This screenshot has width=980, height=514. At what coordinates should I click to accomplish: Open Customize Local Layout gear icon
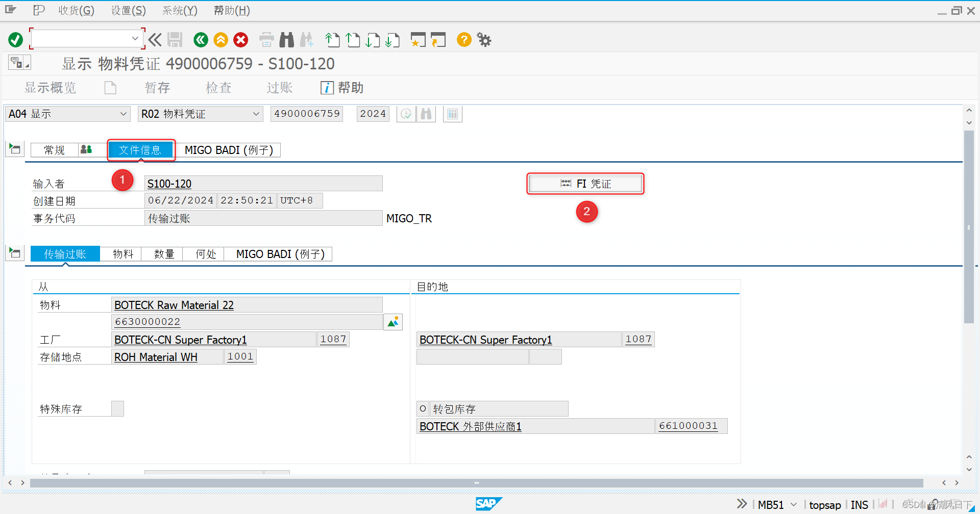(x=484, y=39)
